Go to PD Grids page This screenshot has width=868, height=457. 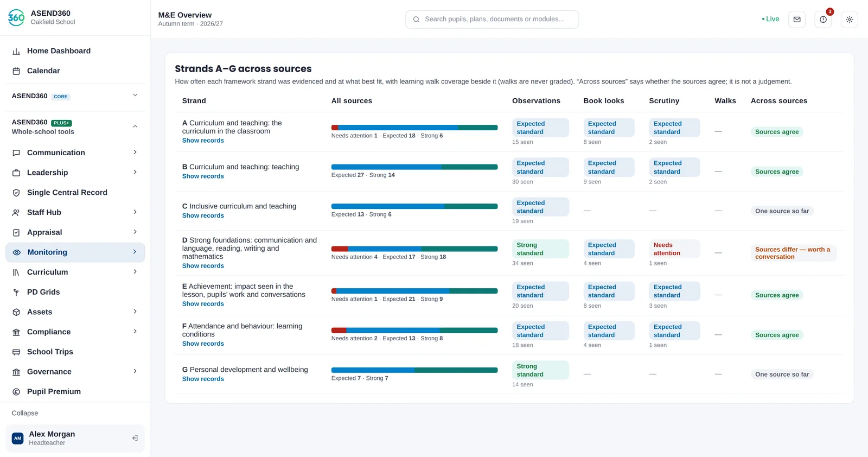pos(75,292)
